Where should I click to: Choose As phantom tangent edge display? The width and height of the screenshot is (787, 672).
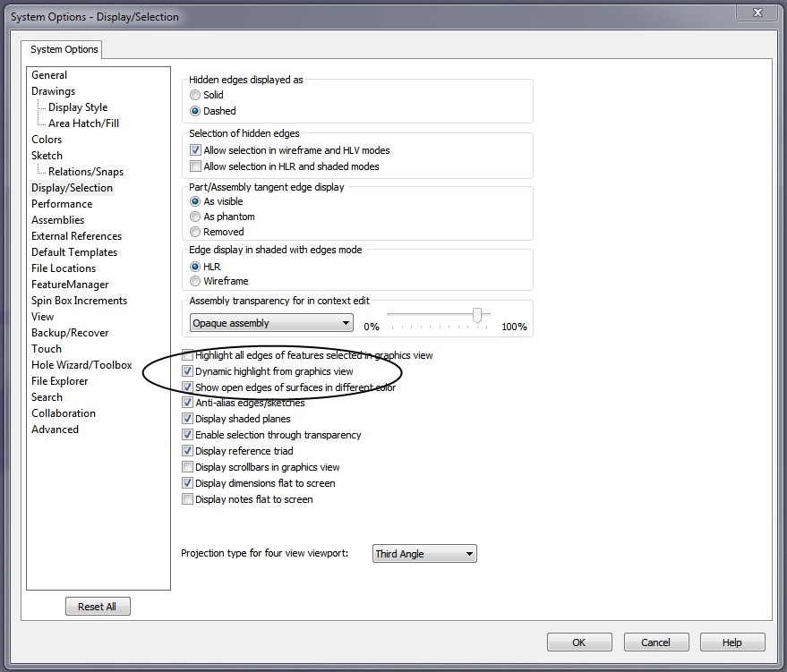(195, 217)
